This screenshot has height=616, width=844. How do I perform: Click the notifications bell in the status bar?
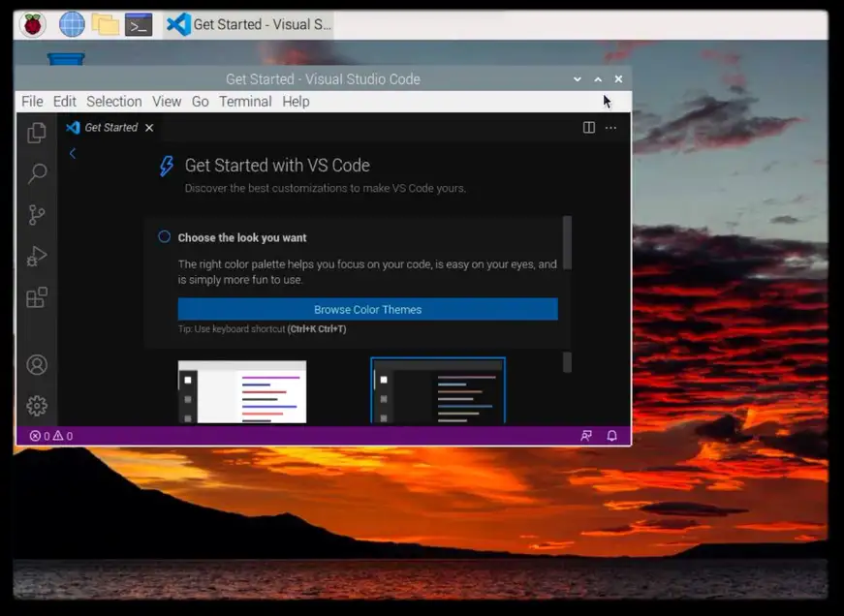click(x=611, y=436)
